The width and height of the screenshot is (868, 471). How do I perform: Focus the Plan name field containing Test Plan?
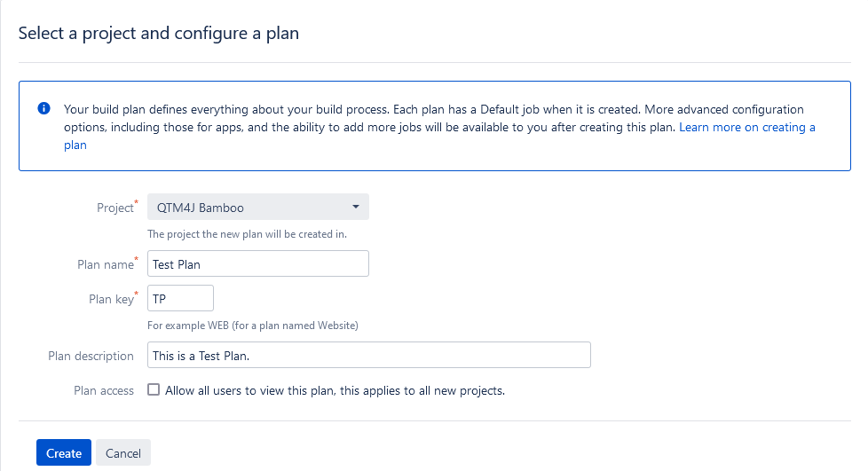(257, 264)
